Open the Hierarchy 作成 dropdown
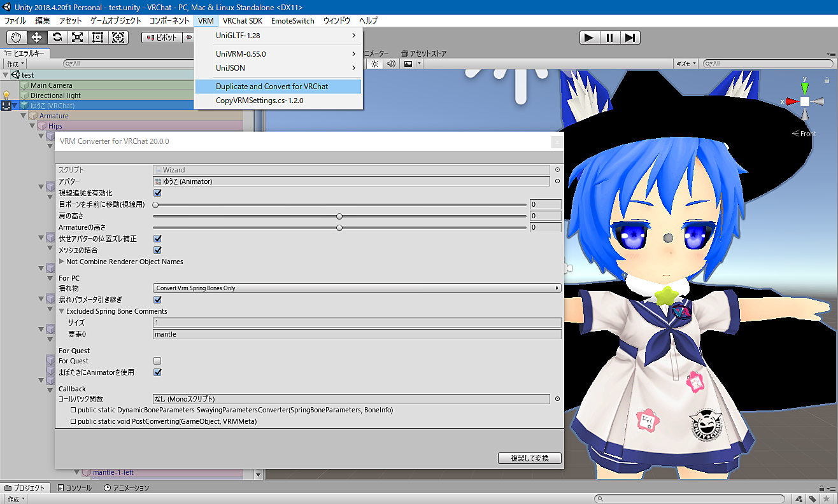Screen dimensions: 838x504 tap(15, 64)
